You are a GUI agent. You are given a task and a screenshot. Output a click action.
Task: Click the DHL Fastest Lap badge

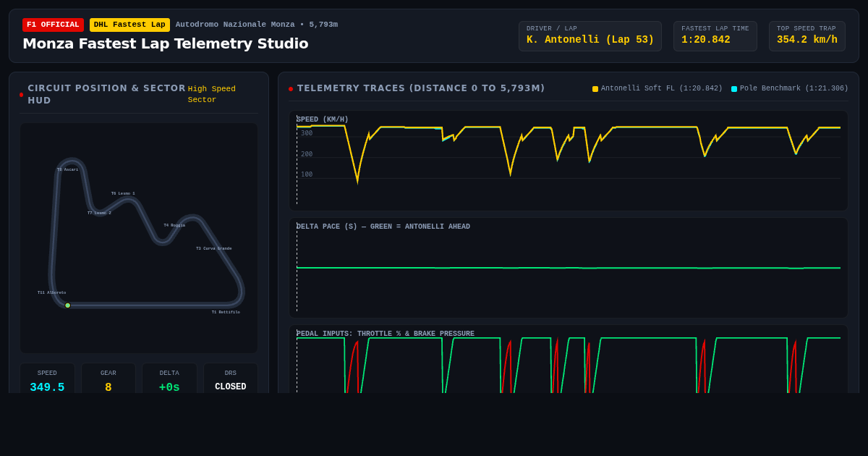point(129,25)
